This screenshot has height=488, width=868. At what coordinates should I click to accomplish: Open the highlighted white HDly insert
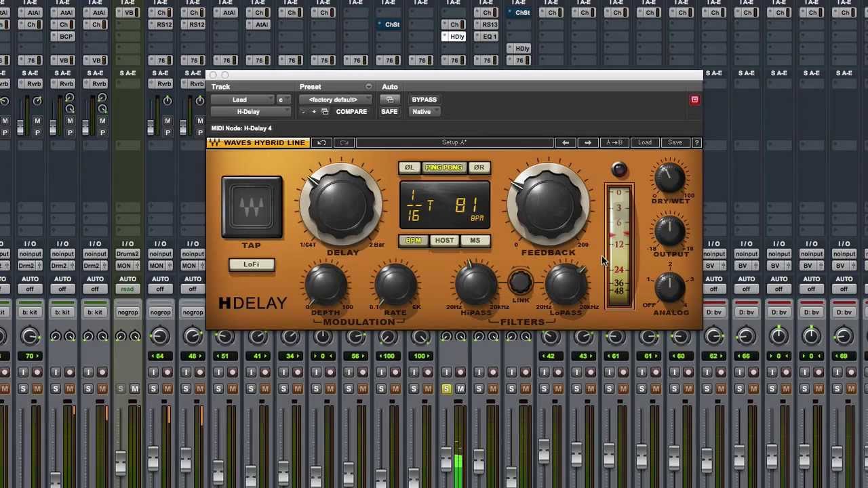pos(454,37)
